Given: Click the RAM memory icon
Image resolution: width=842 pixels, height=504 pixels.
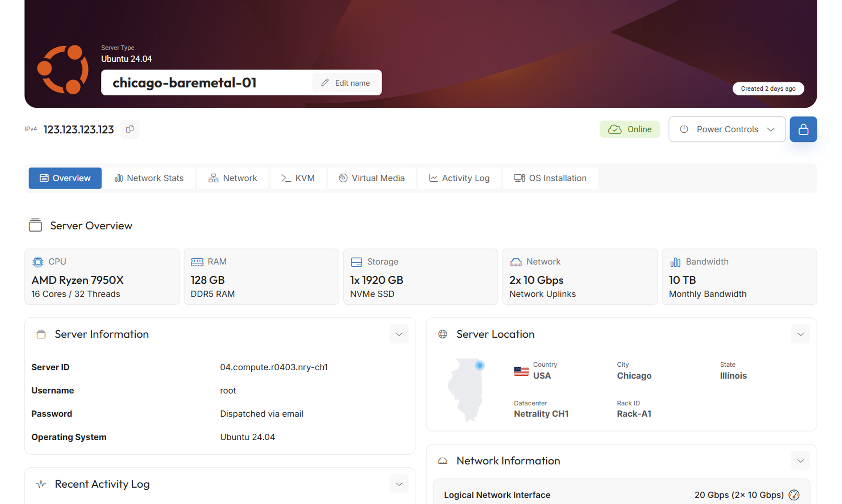Looking at the screenshot, I should click(x=197, y=262).
